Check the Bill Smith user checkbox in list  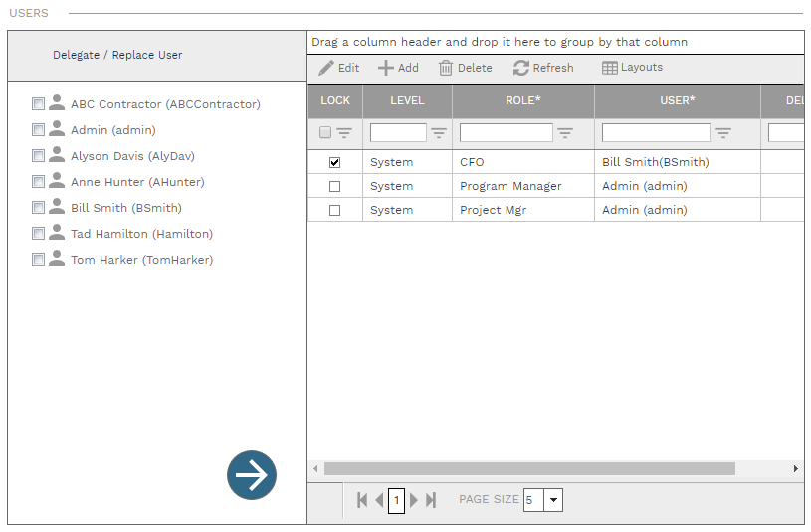[x=38, y=207]
